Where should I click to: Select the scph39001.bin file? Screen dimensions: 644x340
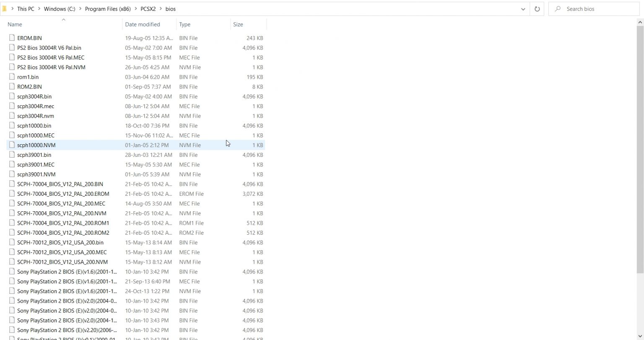coord(34,155)
